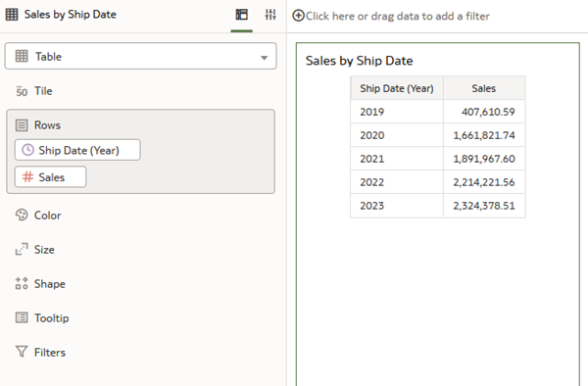Click the Tile section icon
Image resolution: width=588 pixels, height=386 pixels.
pos(22,91)
